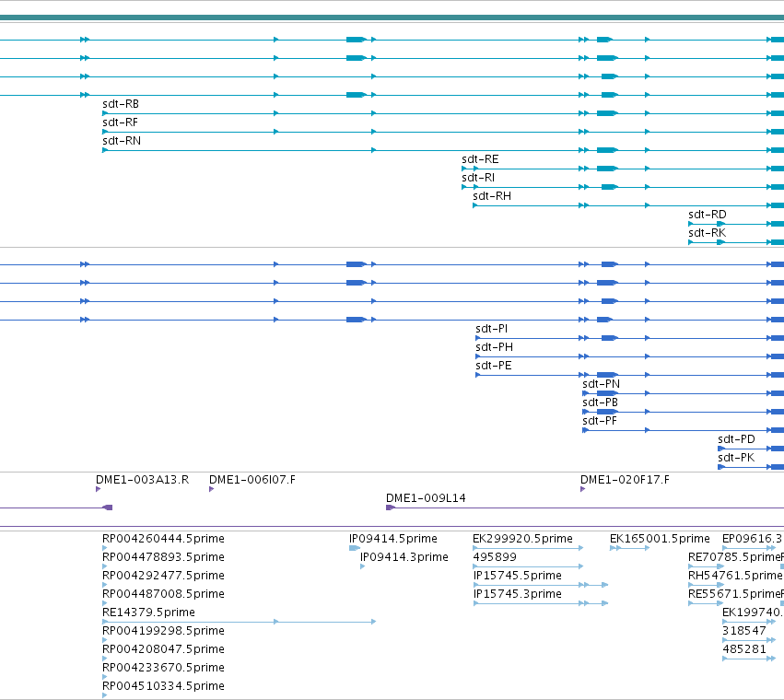Select the sdt-PI protein label
The image size is (784, 700).
492,329
